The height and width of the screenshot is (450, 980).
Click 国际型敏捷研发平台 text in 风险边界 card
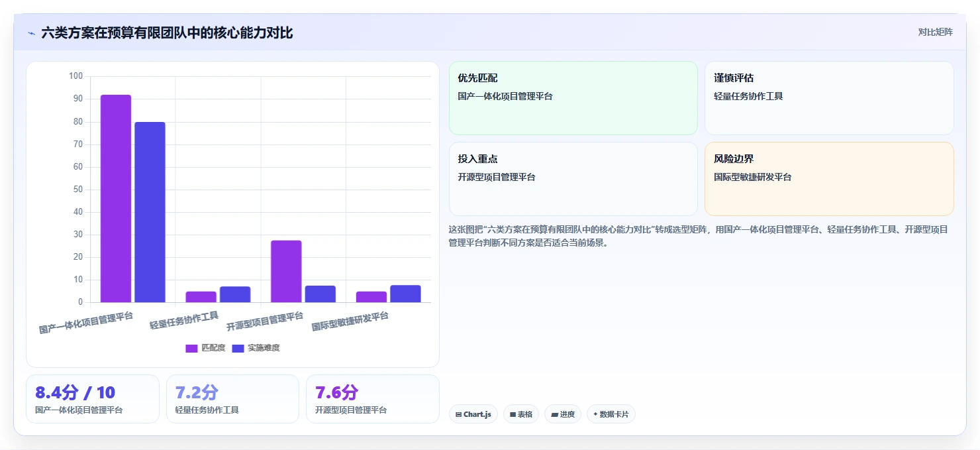(752, 177)
